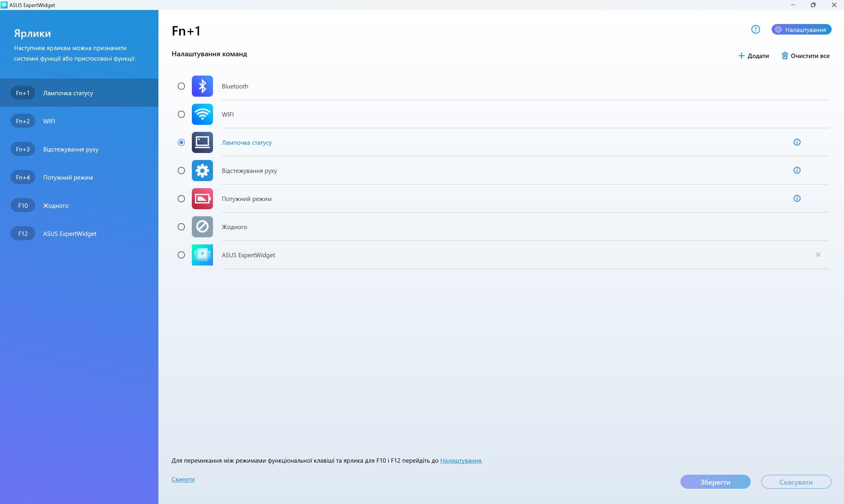Click the WIFI command icon
Image resolution: width=844 pixels, height=504 pixels.
(202, 115)
